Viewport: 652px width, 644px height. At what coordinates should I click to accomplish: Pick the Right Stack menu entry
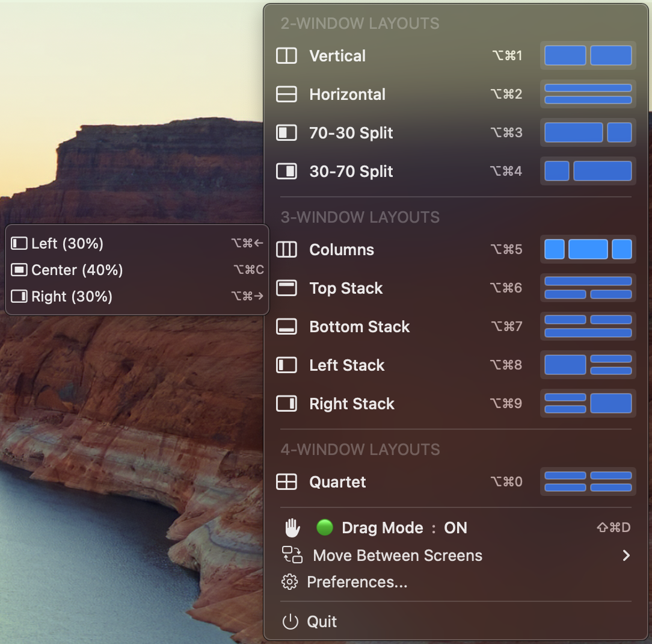[x=456, y=403]
